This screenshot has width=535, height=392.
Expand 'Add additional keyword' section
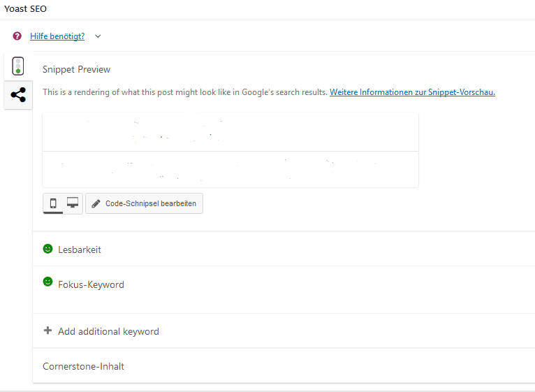click(284, 331)
